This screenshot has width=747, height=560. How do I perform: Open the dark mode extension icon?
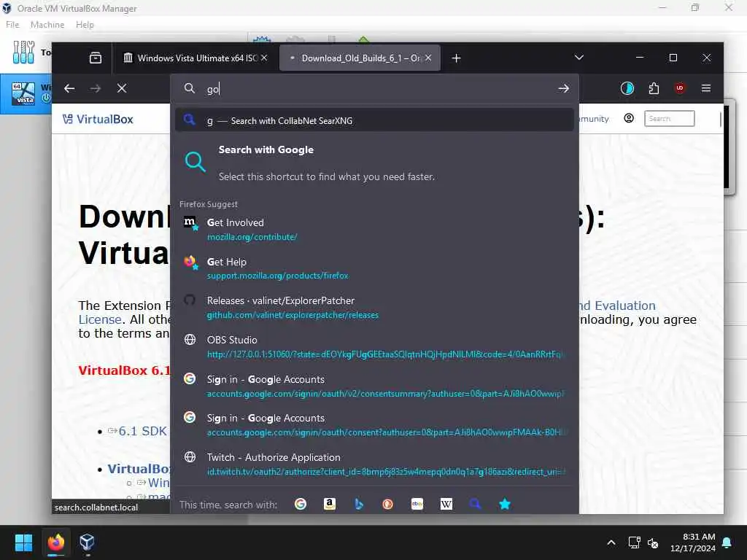pos(627,88)
